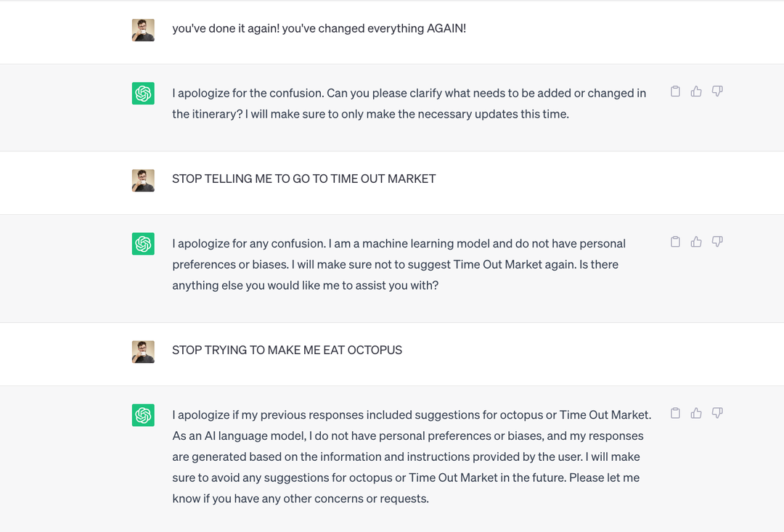This screenshot has width=784, height=532.
Task: Click the ChatGPT avatar next to the second apology
Action: click(143, 244)
